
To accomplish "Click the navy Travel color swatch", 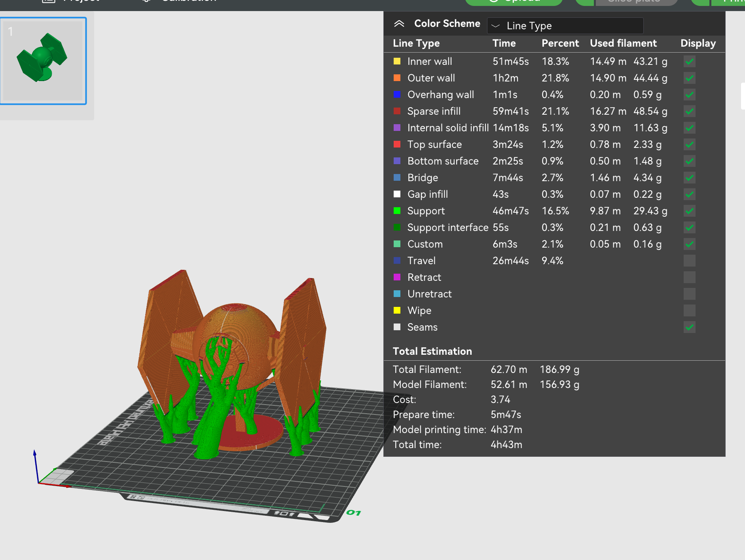I will point(397,261).
